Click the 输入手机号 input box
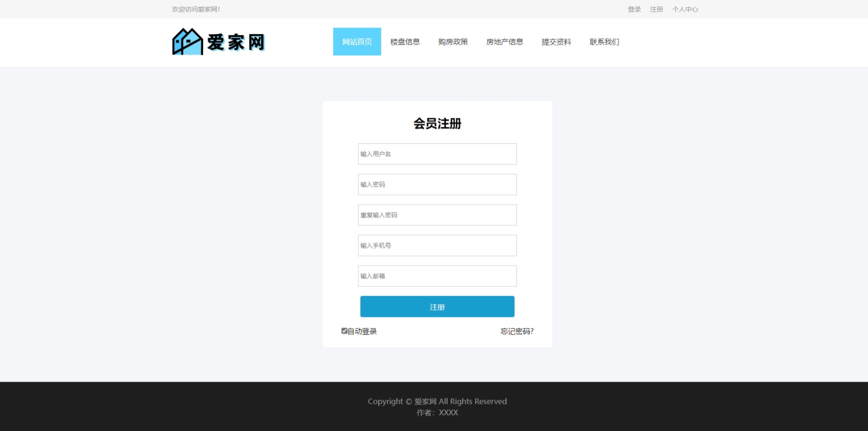This screenshot has width=868, height=431. 437,246
